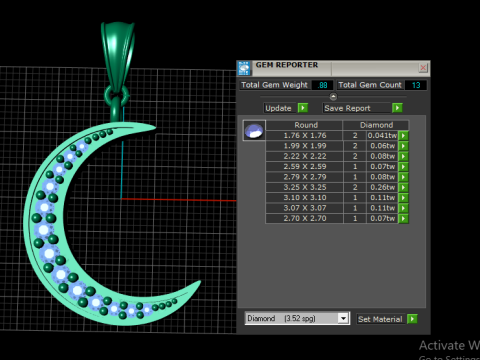
Task: Collapse panel using the round arrow handle
Action: [333, 97]
